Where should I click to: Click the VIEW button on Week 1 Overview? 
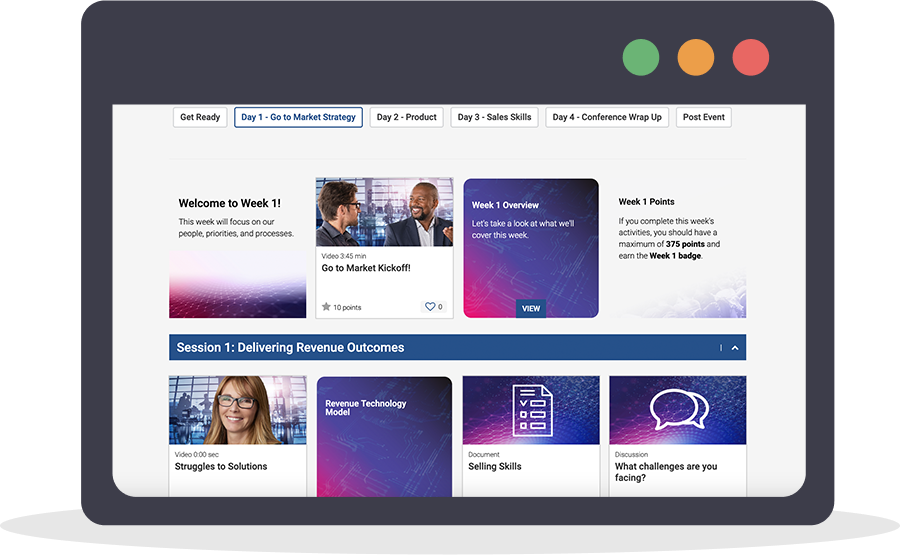531,308
